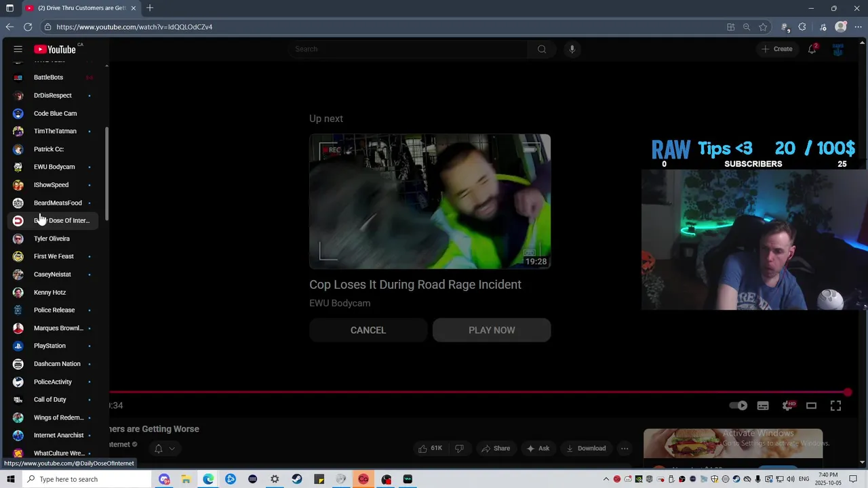The height and width of the screenshot is (488, 868).
Task: Open browser settings and more menu
Action: coord(858,27)
